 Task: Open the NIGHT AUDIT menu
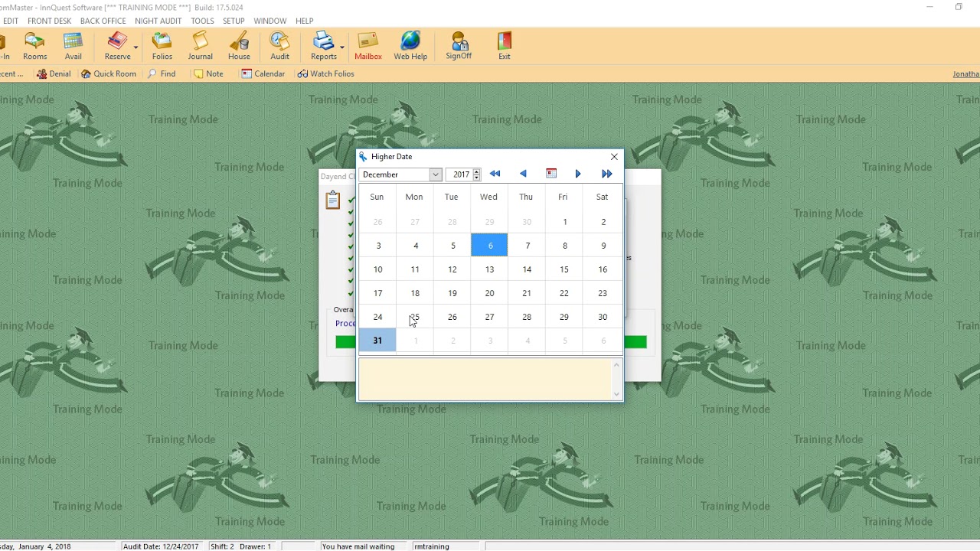pos(158,21)
